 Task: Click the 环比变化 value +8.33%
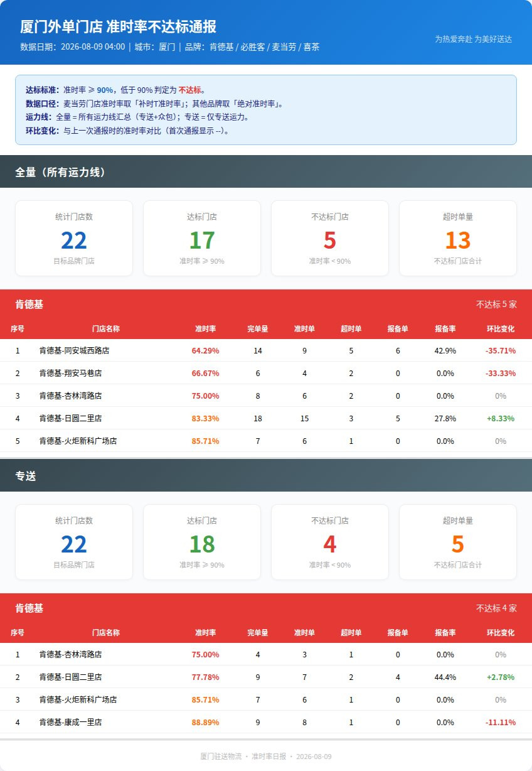501,418
